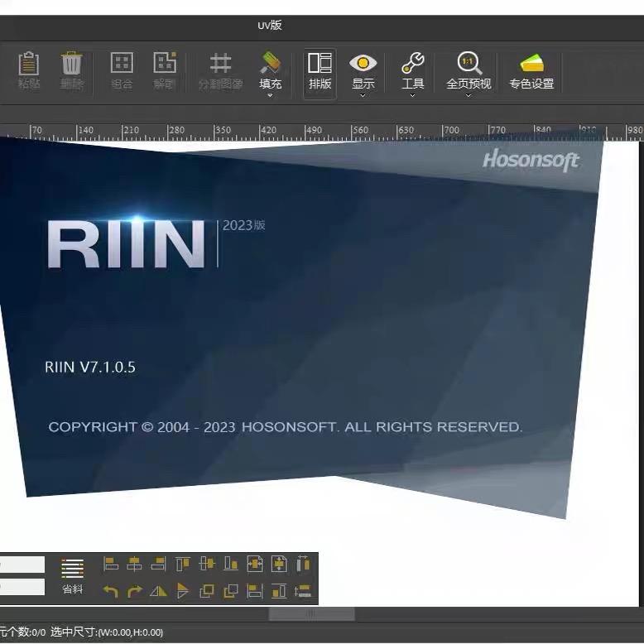The height and width of the screenshot is (644, 644).
Task: Click the horizontal scrollbar thumb
Action: 311,614
